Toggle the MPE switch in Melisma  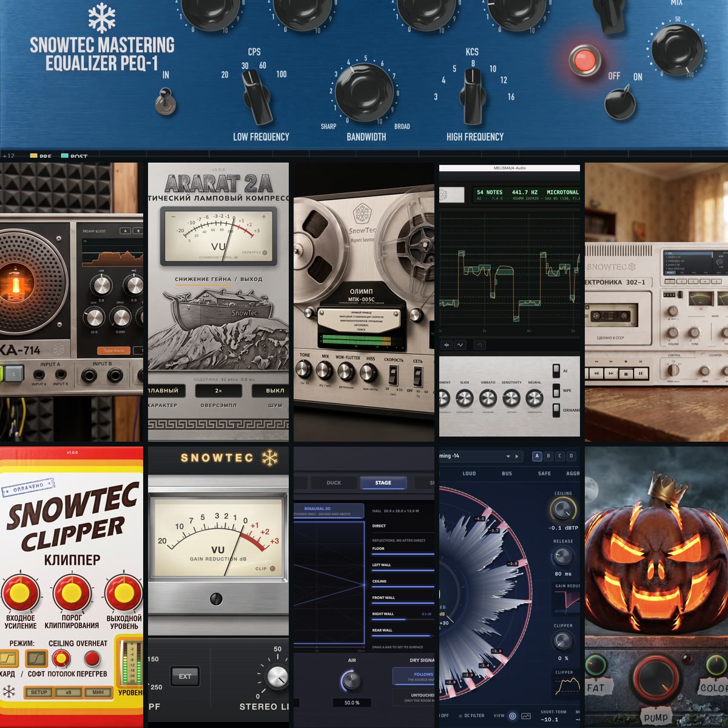coord(556,390)
